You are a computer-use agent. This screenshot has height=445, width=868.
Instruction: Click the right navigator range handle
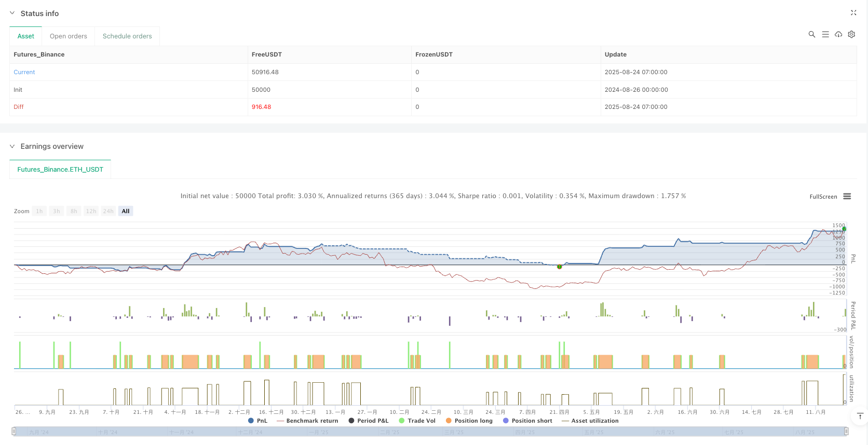point(846,432)
